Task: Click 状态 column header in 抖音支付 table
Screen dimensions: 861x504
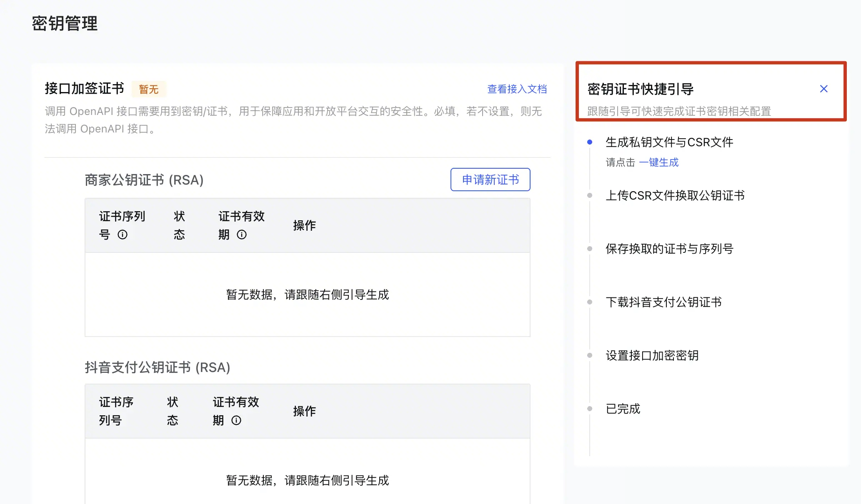Action: pyautogui.click(x=173, y=411)
